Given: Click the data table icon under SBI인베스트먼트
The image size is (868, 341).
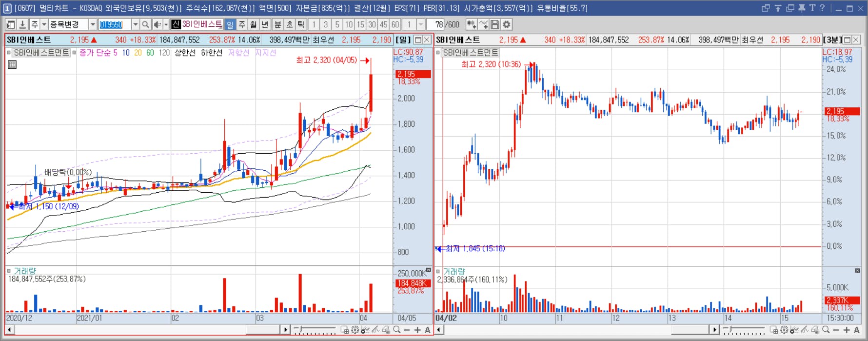Looking at the screenshot, I should (12, 64).
